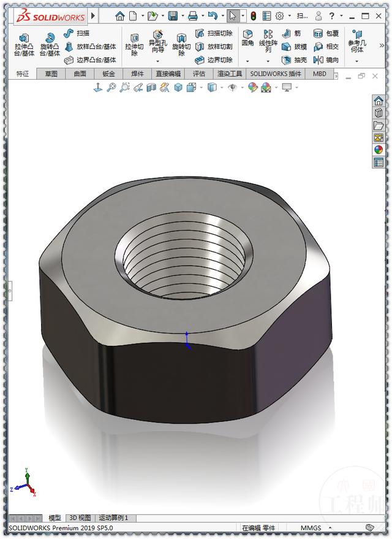Select the Draft (拔模) tool
This screenshot has height=539, width=392.
(294, 47)
